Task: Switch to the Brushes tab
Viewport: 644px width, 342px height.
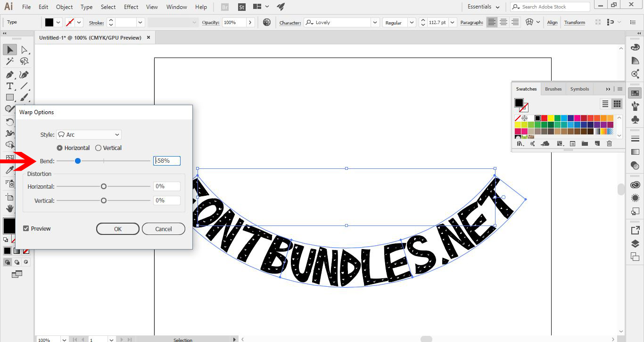Action: click(553, 89)
